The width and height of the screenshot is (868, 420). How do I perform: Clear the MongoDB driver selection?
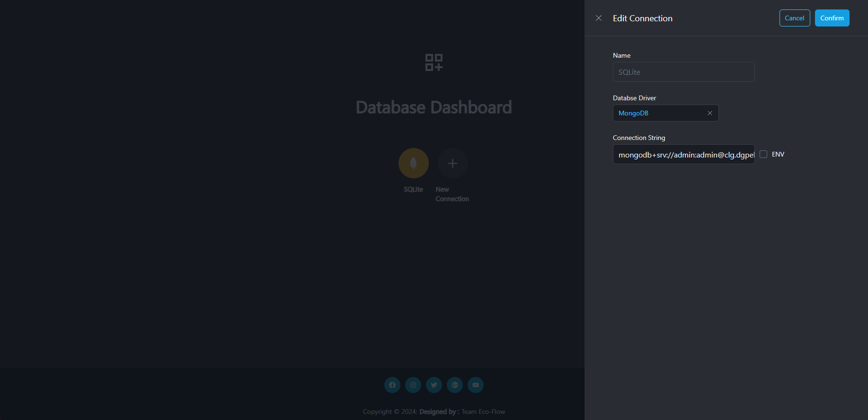click(710, 113)
